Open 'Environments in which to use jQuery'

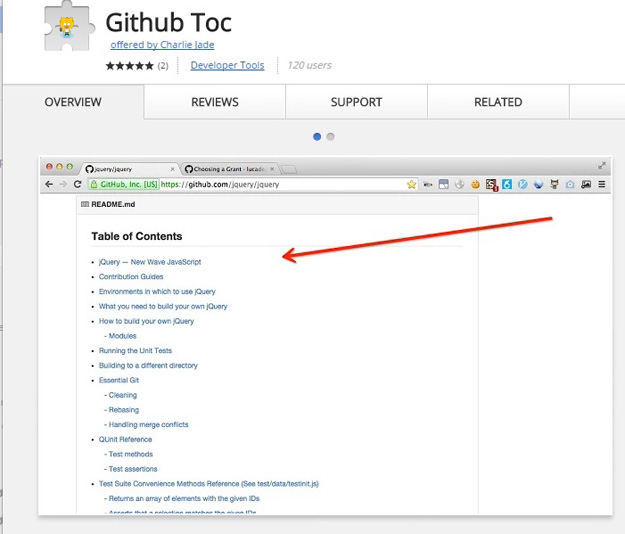(x=157, y=291)
